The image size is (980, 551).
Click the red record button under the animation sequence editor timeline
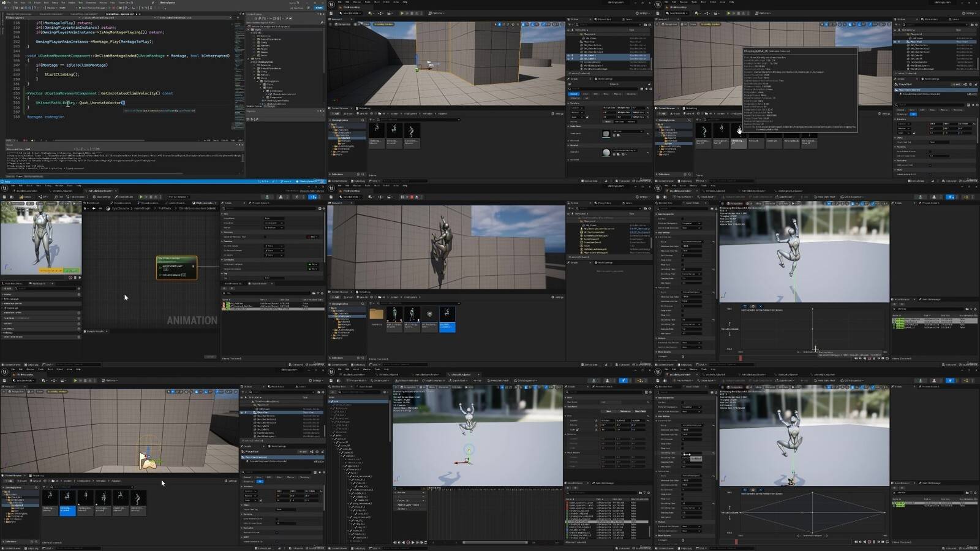pos(408,542)
